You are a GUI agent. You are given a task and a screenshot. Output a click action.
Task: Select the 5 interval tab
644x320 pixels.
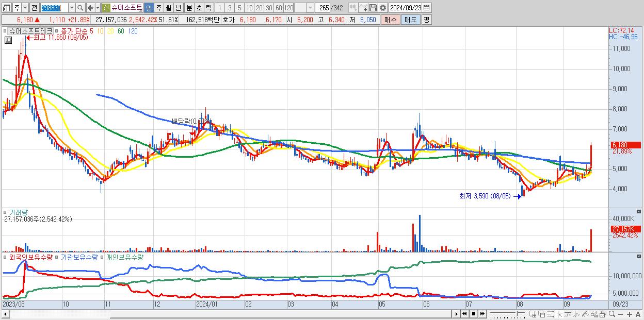239,8
